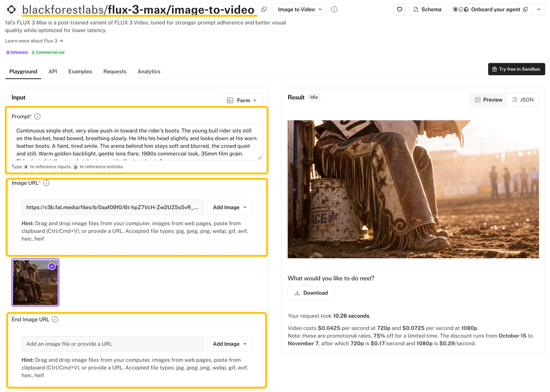Click the Input heading

pos(18,98)
